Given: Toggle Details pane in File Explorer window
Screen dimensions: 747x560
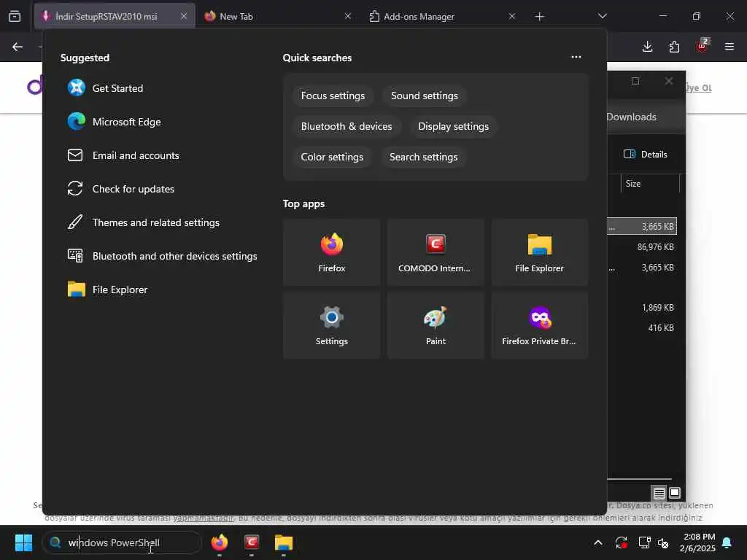Looking at the screenshot, I should 646,155.
